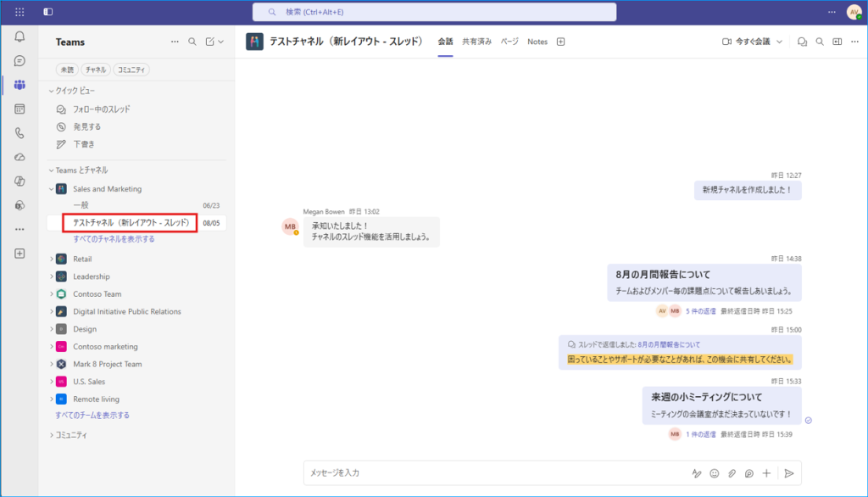Click the profile avatar in title bar
The image size is (868, 497).
click(x=854, y=12)
